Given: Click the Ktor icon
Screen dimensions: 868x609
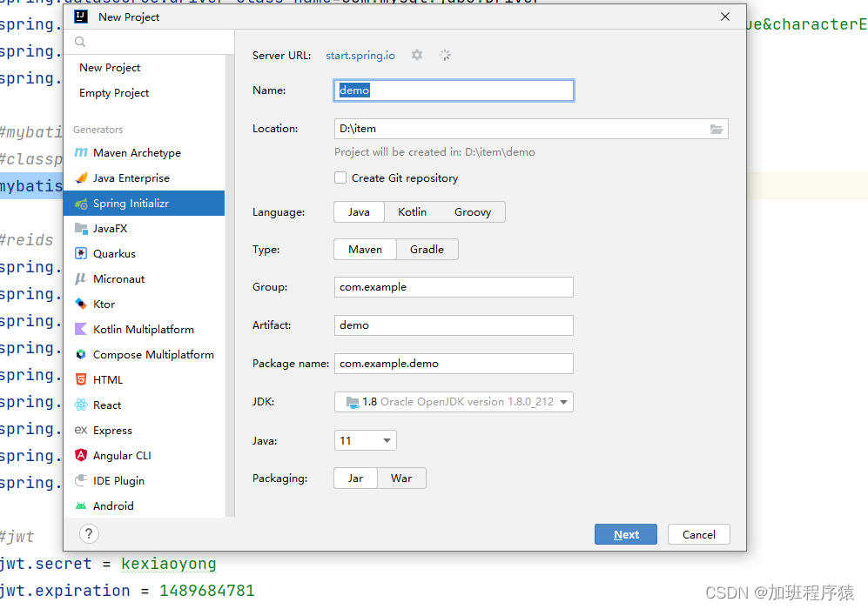Looking at the screenshot, I should tap(81, 304).
